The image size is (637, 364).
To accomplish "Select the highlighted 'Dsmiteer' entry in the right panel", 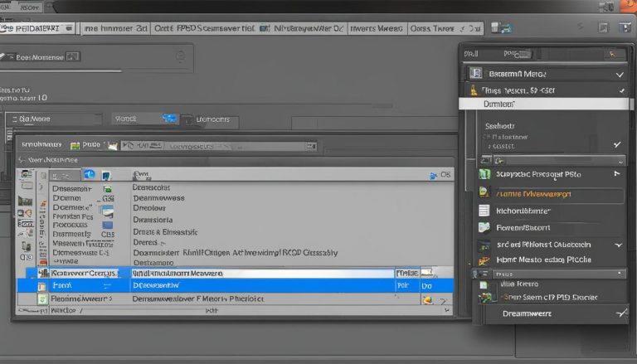I will (544, 104).
